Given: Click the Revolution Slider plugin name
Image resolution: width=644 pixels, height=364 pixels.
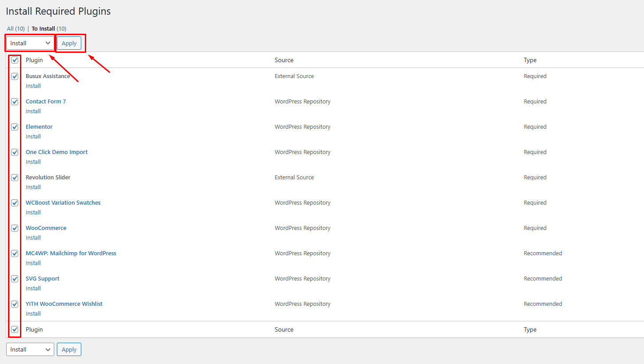Looking at the screenshot, I should tap(48, 178).
